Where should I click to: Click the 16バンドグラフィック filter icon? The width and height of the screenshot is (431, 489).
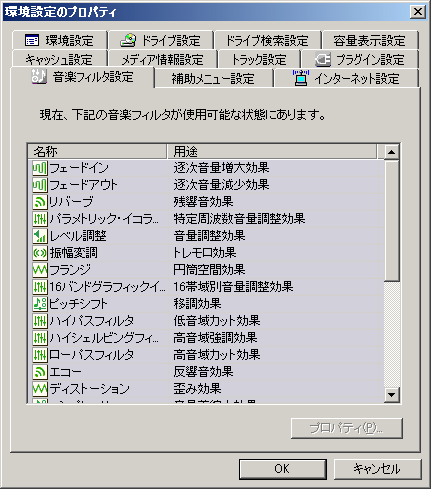40,287
